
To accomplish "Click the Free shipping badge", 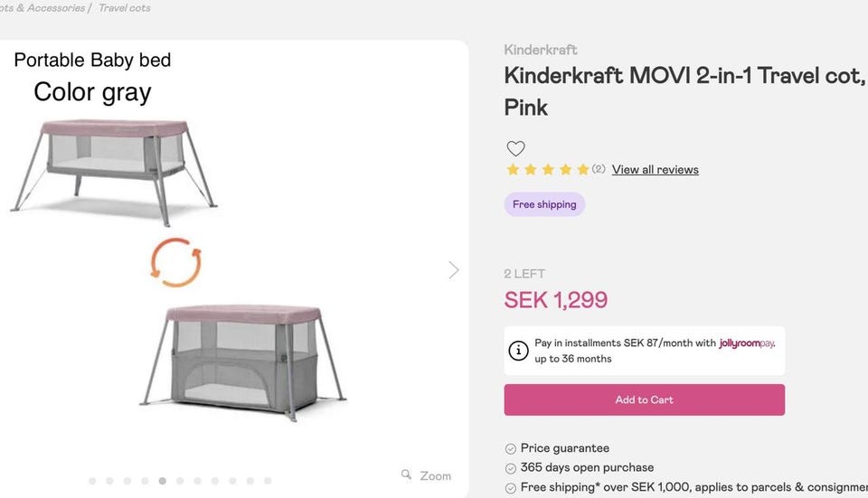I will point(544,204).
